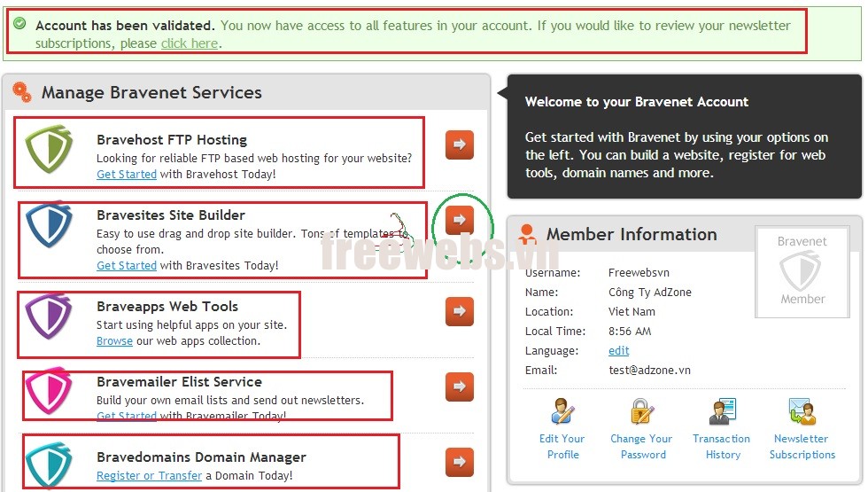Follow the 'click here' newsletter subscriptions link
Image resolution: width=868 pixels, height=492 pixels.
pos(189,43)
